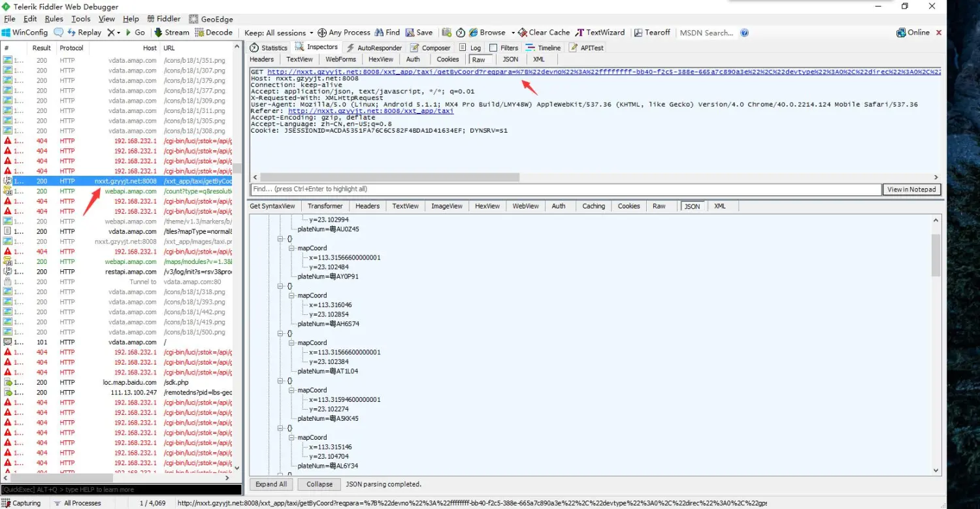Collapse mapCoord node containing y=23.102274

pyautogui.click(x=291, y=390)
